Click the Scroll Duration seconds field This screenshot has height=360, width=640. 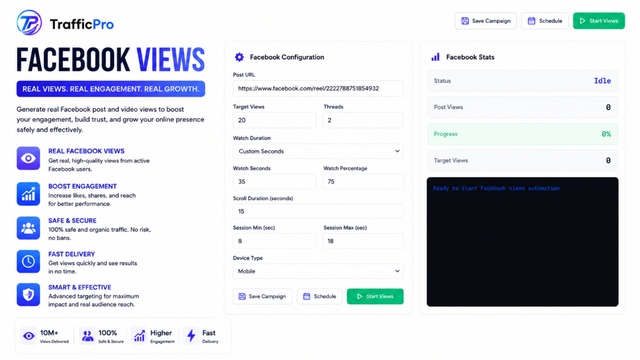tap(318, 211)
